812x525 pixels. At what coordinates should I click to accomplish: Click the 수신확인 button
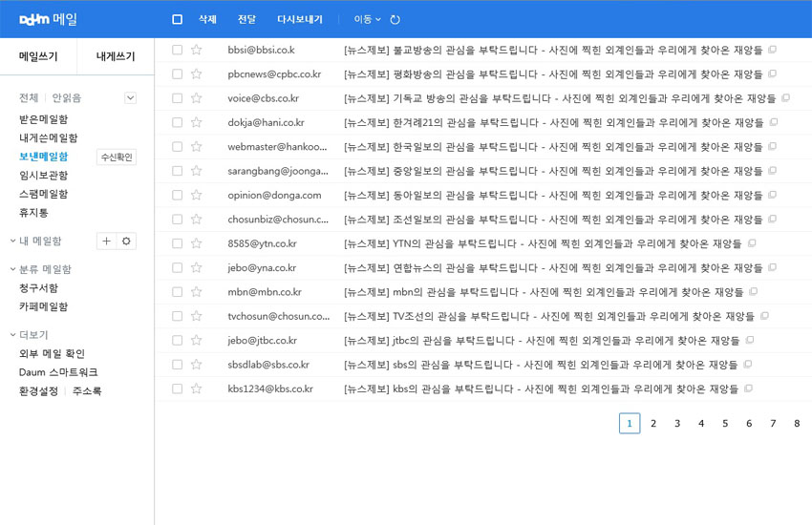pyautogui.click(x=117, y=157)
